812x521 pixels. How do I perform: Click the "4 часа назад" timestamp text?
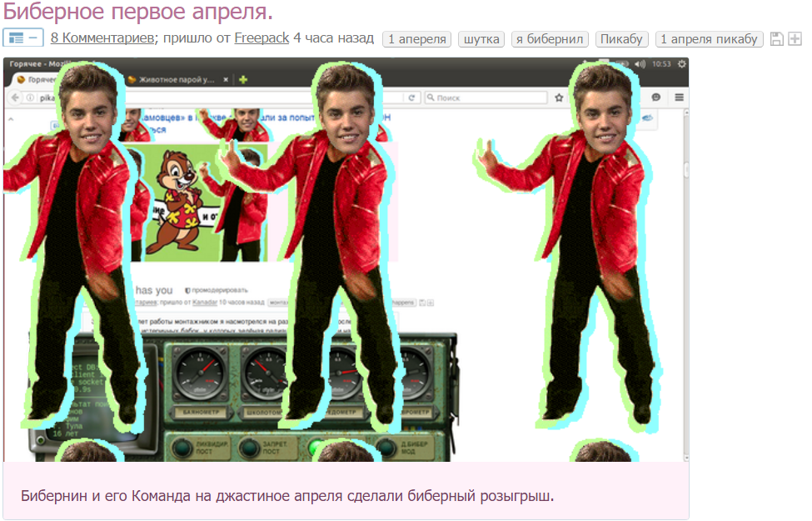[x=333, y=38]
